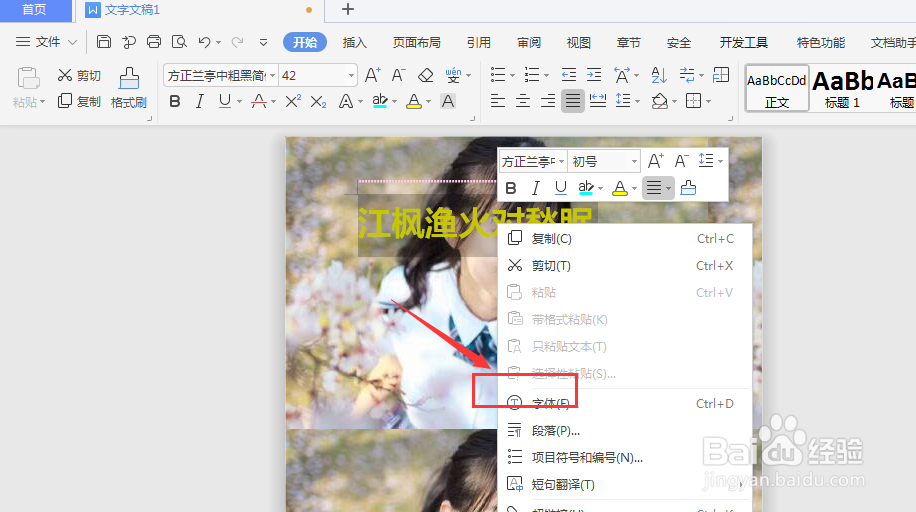
Task: Click the Format Painter brush in ribbon
Action: tap(129, 78)
